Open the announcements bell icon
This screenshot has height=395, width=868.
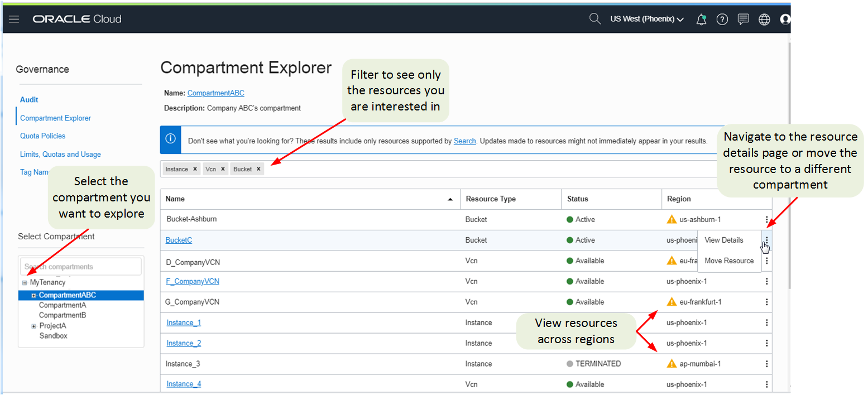[701, 19]
